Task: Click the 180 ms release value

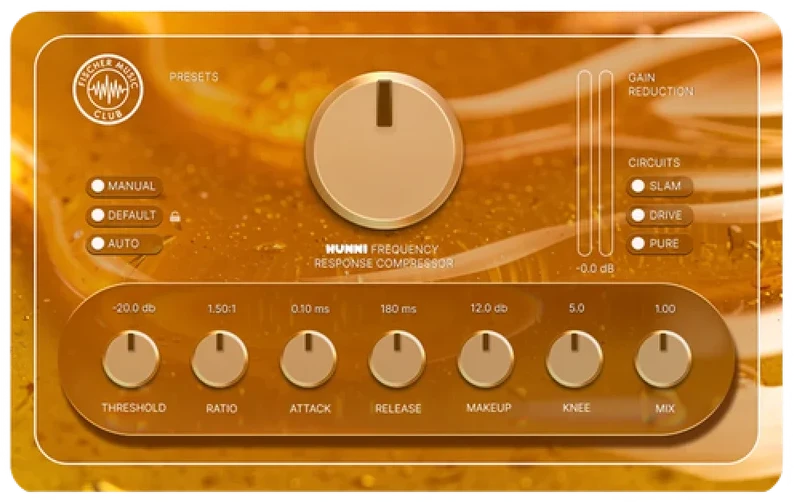Action: coord(399,308)
